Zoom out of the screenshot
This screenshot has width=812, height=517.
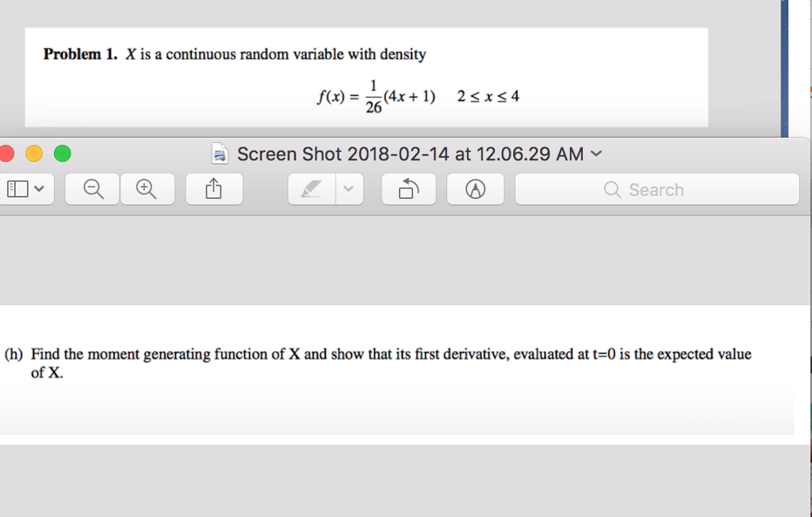pyautogui.click(x=92, y=189)
